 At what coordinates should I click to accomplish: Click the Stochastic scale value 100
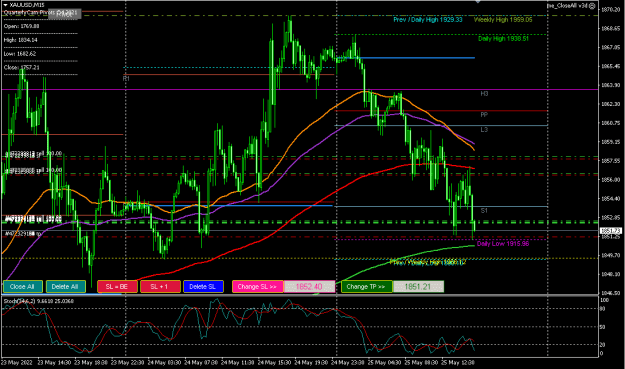click(x=604, y=300)
